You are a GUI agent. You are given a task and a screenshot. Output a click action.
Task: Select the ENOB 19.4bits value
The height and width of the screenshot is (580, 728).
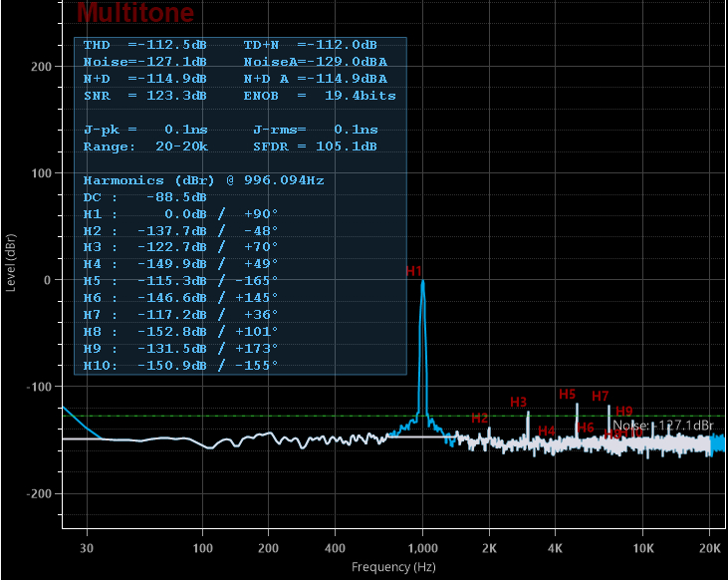(x=319, y=96)
